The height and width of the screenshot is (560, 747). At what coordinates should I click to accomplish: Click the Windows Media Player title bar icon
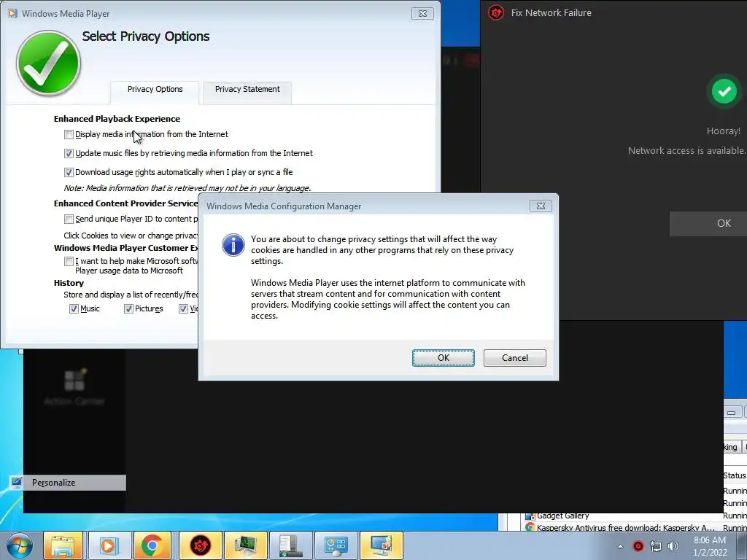(13, 13)
